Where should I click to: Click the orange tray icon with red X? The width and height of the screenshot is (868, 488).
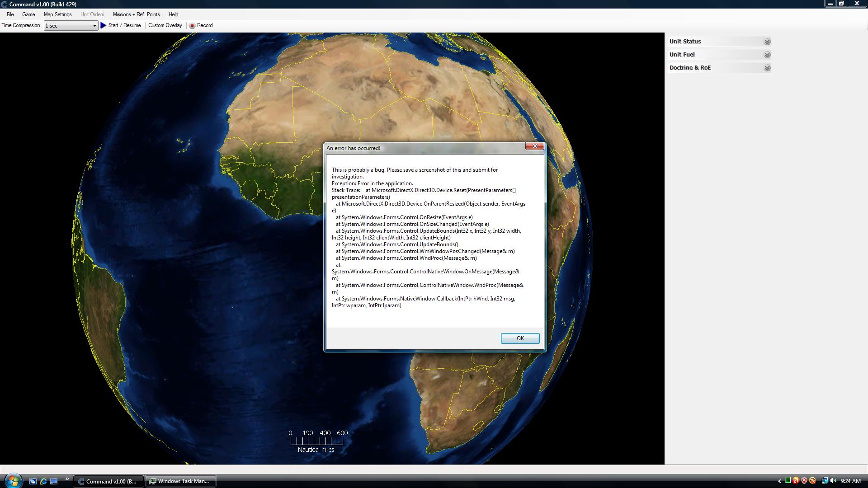796,481
